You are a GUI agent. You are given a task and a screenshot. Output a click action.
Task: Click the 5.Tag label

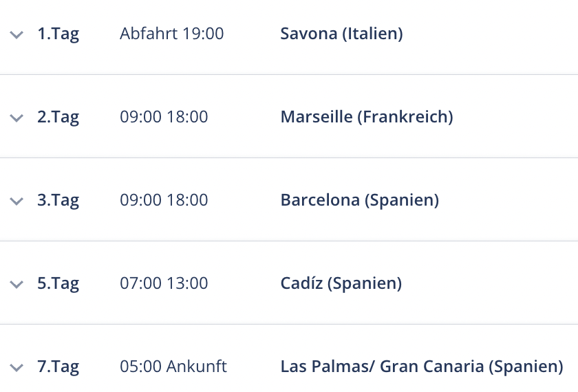point(58,284)
